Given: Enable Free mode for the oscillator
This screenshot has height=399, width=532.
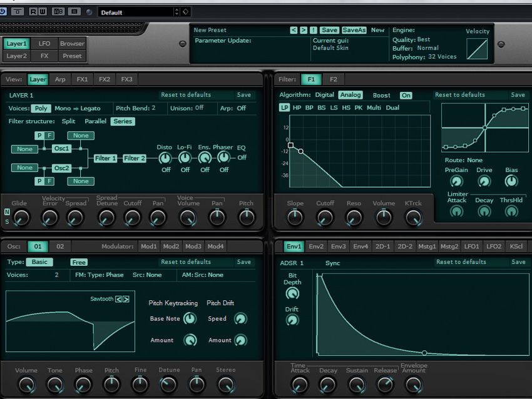Looking at the screenshot, I should point(79,262).
